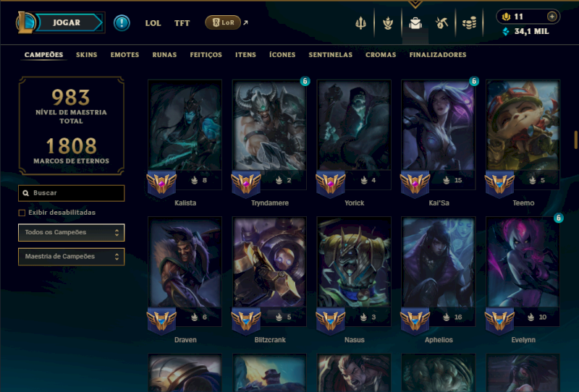Click the vertical scrollbar thumb at right
579x392 pixels.
(575, 140)
